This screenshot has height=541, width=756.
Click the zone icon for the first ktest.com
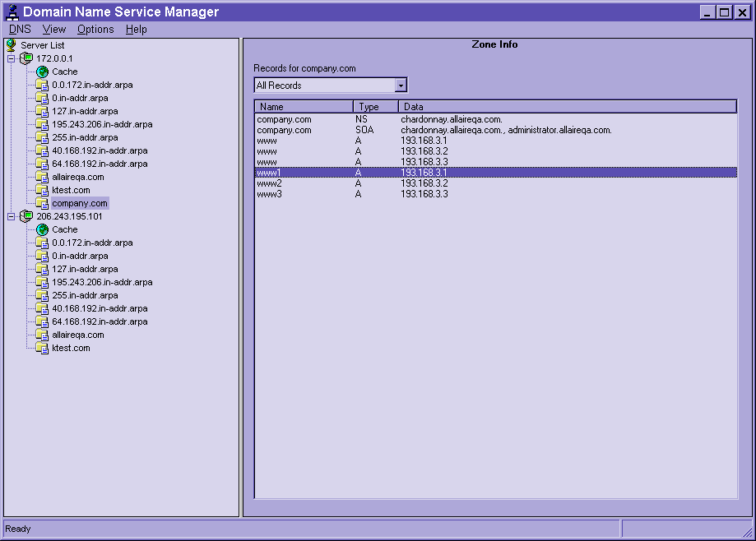(42, 190)
